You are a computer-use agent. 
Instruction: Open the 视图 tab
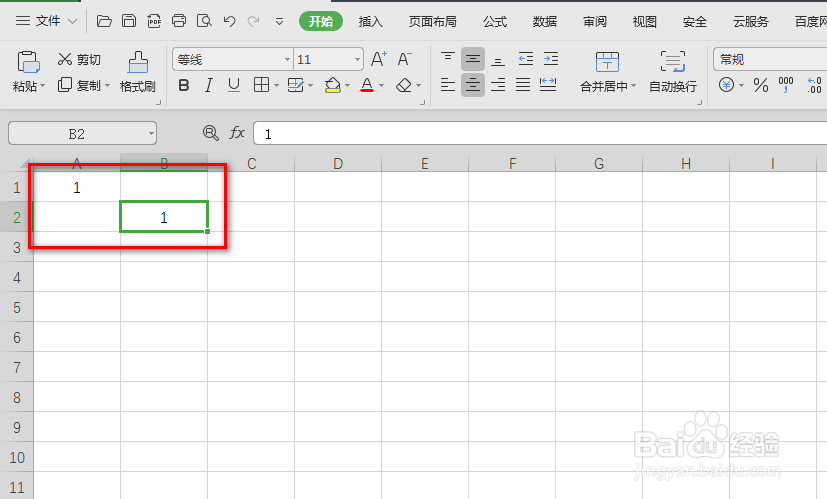click(645, 22)
